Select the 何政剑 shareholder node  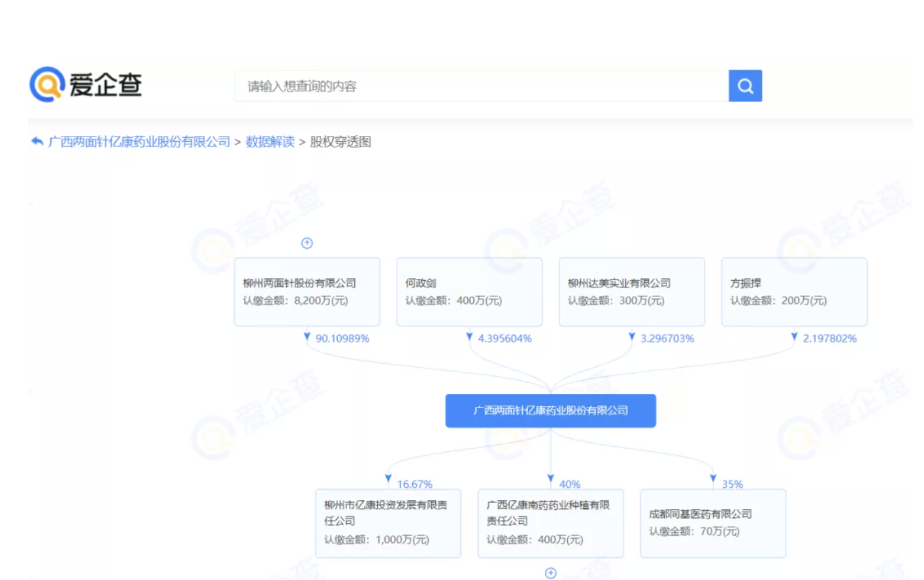point(469,292)
